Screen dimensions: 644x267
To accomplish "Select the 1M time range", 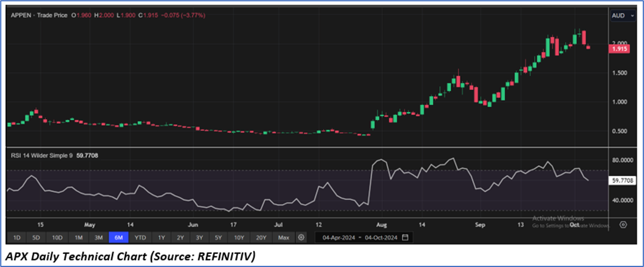I will point(78,238).
